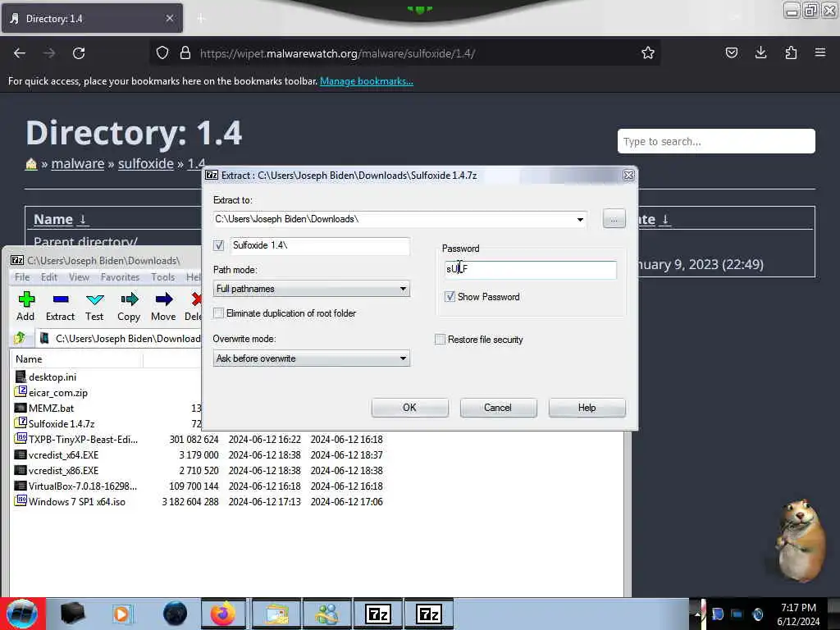Open the Favorites menu in 7-Zip
840x630 pixels.
pyautogui.click(x=120, y=277)
